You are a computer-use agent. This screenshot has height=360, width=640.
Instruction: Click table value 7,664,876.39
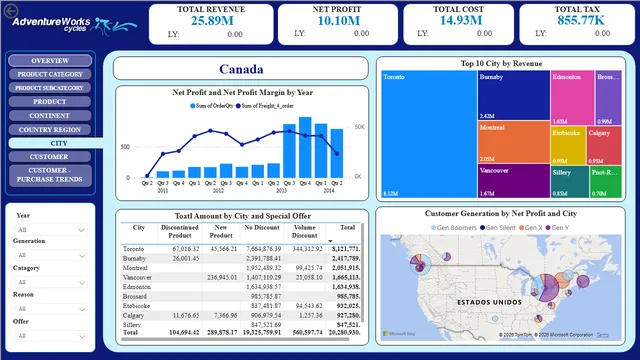tap(262, 249)
